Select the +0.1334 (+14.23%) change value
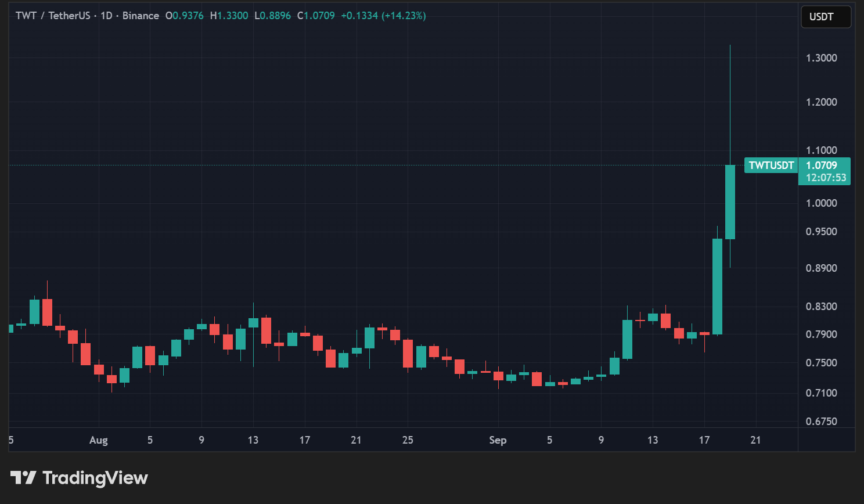This screenshot has width=864, height=504. [383, 16]
